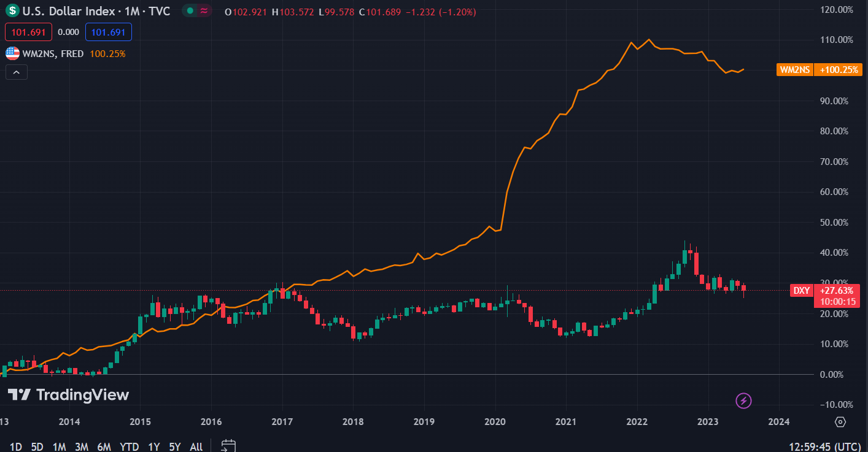Image resolution: width=868 pixels, height=452 pixels.
Task: Click the 110.00% price axis label
Action: pyautogui.click(x=836, y=40)
